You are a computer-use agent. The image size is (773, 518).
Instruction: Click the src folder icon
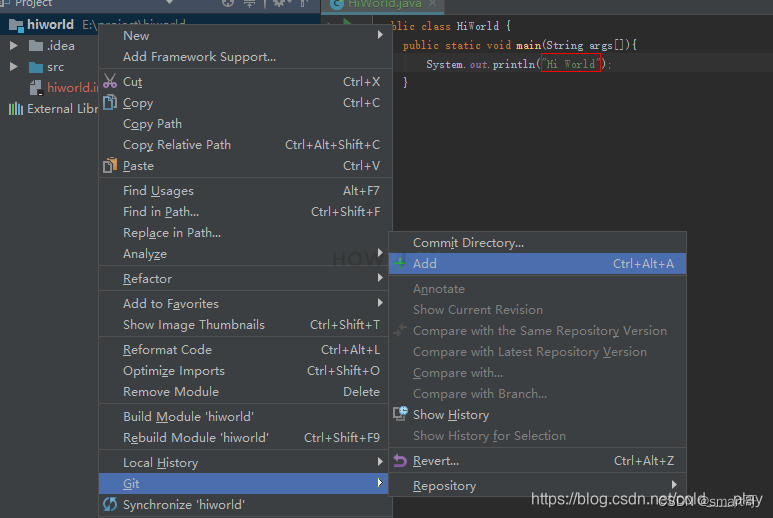pos(36,67)
